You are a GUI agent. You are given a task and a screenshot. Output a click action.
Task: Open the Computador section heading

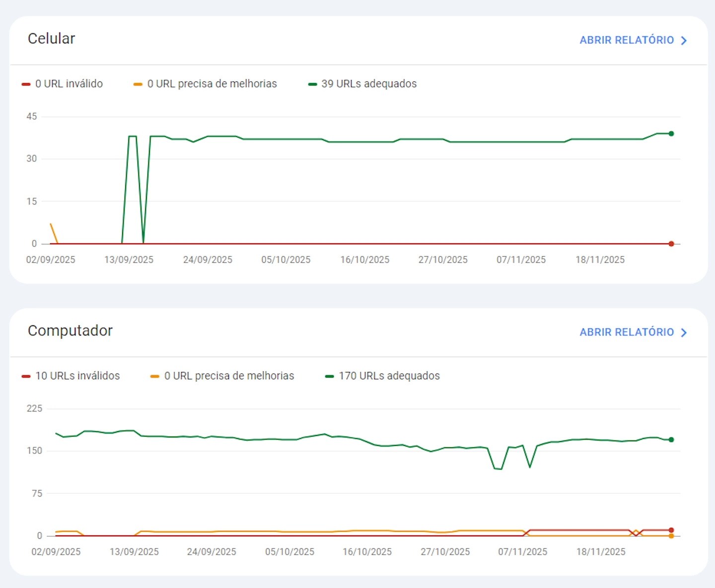pos(71,331)
